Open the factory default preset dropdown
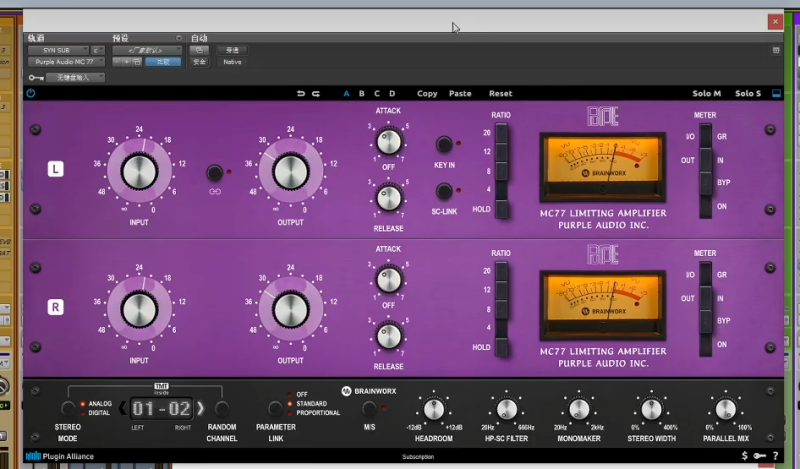 point(147,50)
